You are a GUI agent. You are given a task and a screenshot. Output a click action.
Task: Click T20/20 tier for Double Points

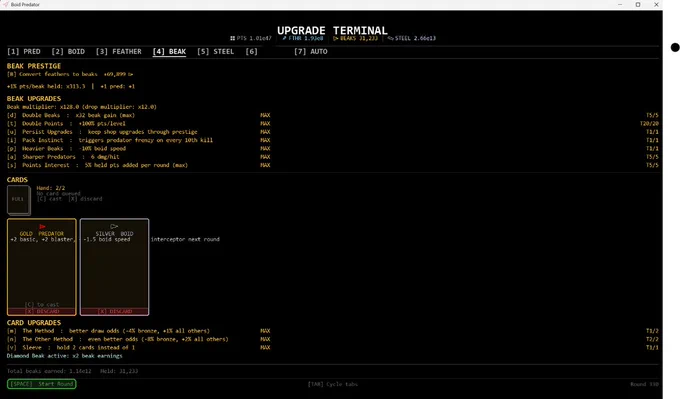(649, 124)
